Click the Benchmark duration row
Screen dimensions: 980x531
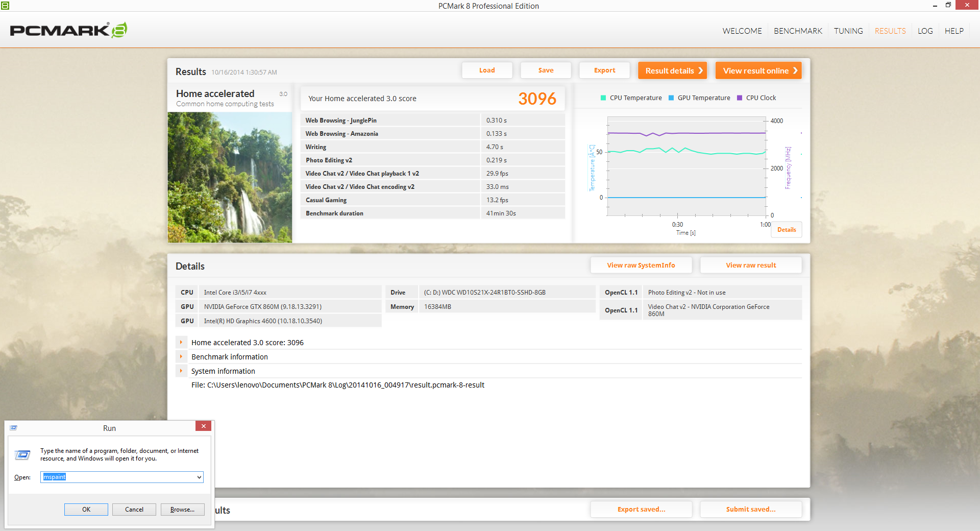433,213
